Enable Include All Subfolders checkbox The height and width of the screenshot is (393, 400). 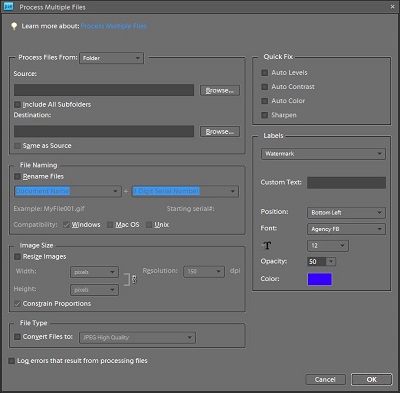tap(17, 105)
